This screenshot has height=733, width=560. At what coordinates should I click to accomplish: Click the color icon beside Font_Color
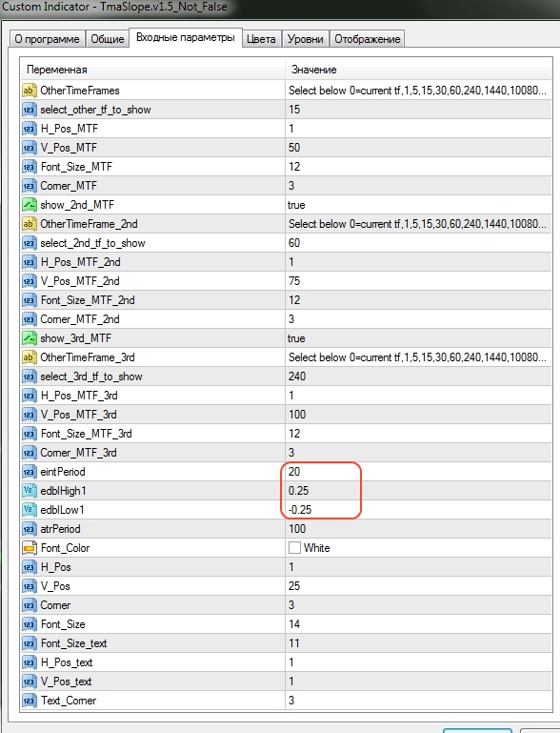pyautogui.click(x=29, y=548)
